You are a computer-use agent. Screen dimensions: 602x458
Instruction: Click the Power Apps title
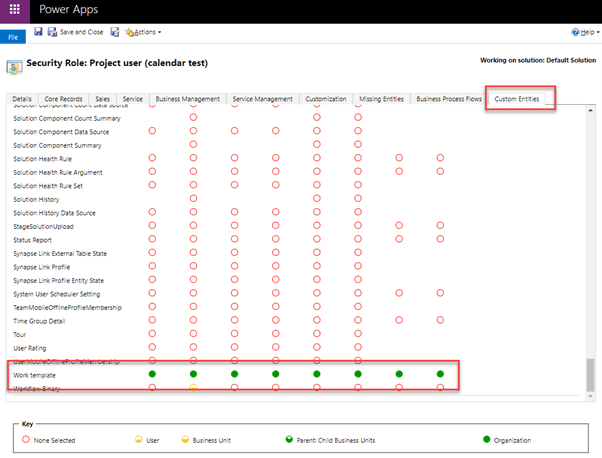pos(69,10)
